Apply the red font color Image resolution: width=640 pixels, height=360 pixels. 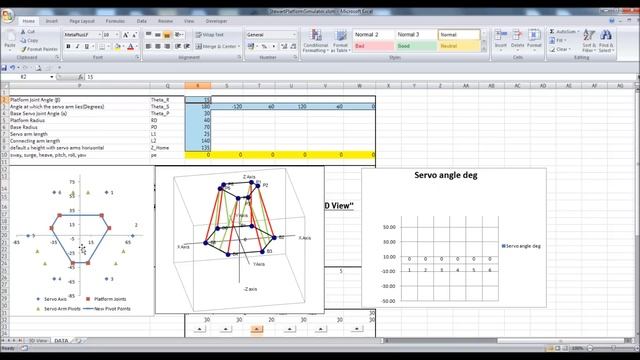pos(130,47)
